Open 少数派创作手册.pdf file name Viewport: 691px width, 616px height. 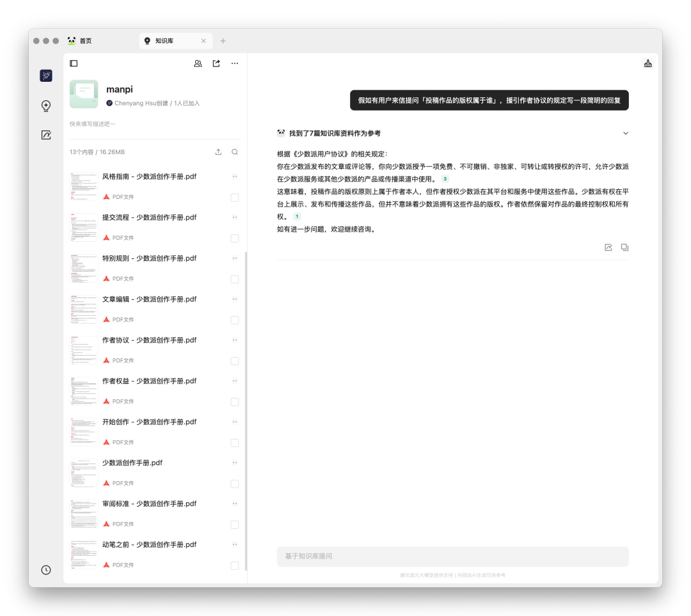coord(132,462)
